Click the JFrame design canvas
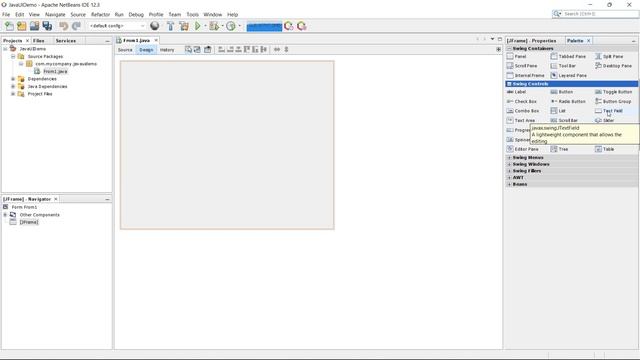 point(227,145)
